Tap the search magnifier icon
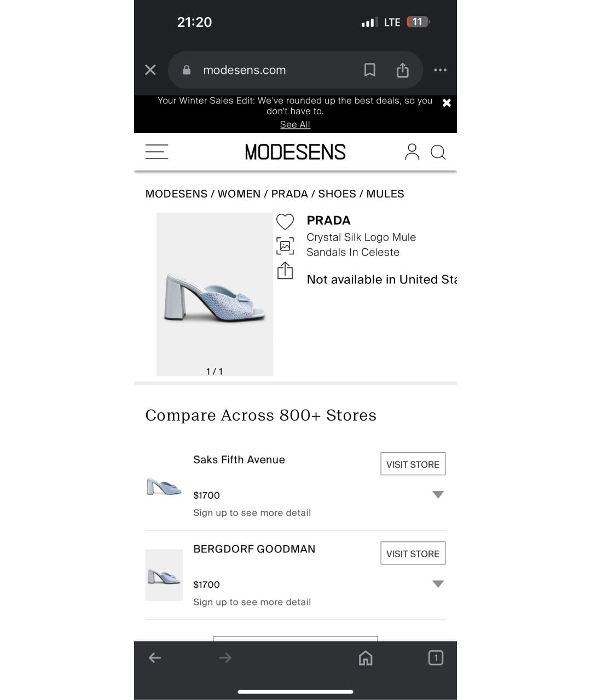 438,152
